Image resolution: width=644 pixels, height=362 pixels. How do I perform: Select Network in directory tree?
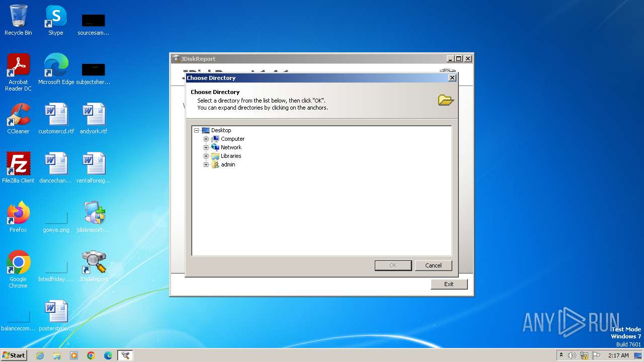[x=231, y=147]
